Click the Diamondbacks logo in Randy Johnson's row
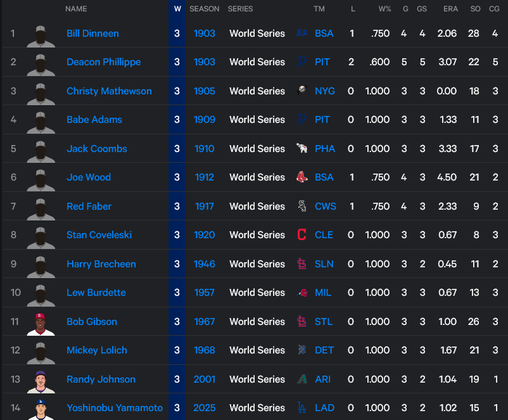 pos(302,379)
